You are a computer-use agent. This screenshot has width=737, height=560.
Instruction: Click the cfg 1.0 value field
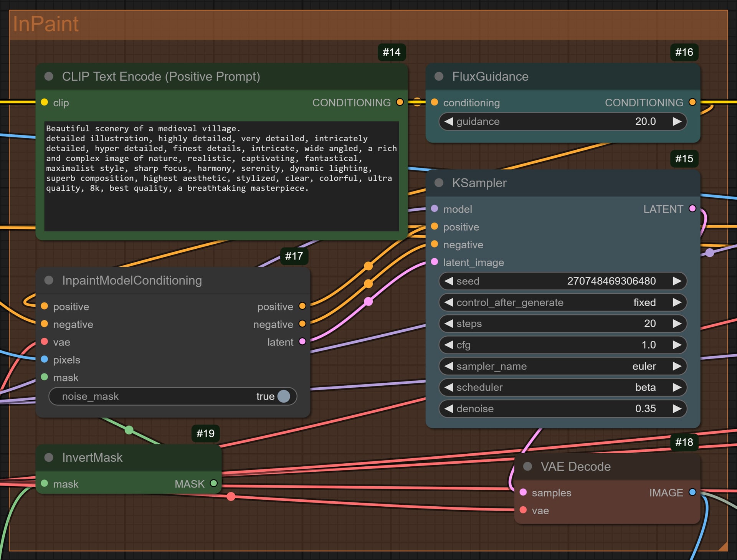click(x=563, y=345)
